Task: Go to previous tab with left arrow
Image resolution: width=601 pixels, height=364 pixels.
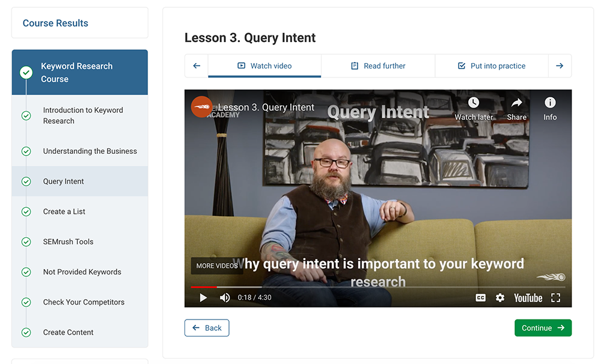Action: click(x=197, y=66)
